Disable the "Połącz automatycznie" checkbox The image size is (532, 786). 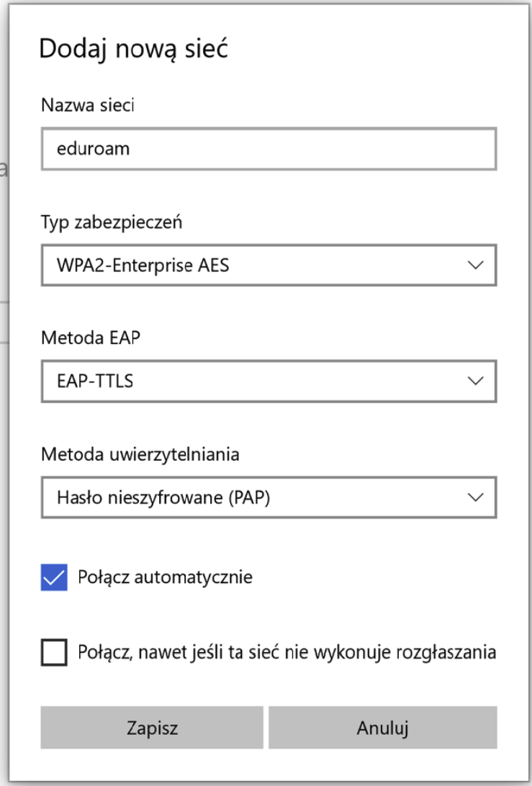click(x=55, y=577)
